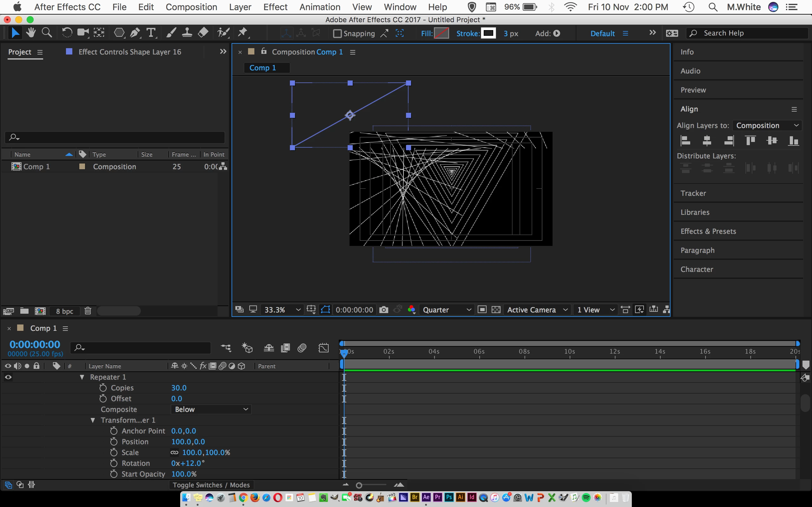
Task: Collapse the Repeater 1 disclosure triangle
Action: (x=82, y=377)
